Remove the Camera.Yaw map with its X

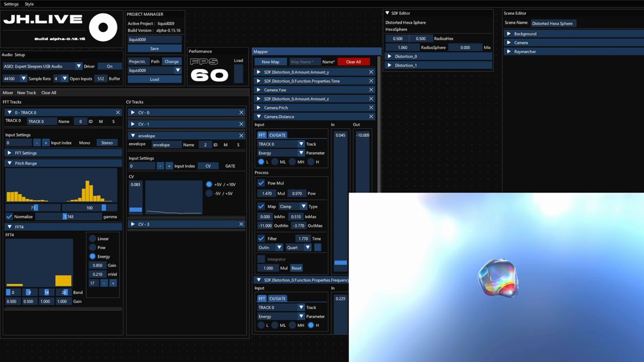coord(371,90)
